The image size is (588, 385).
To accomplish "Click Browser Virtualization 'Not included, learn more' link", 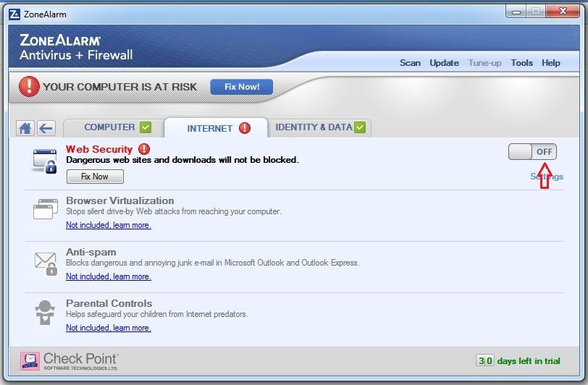I will (x=109, y=225).
